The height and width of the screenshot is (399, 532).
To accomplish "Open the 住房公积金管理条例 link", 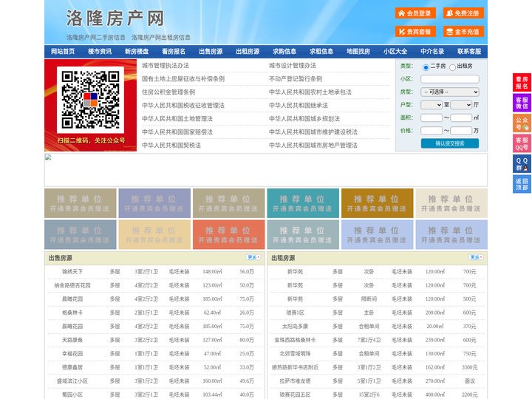I will [x=168, y=92].
